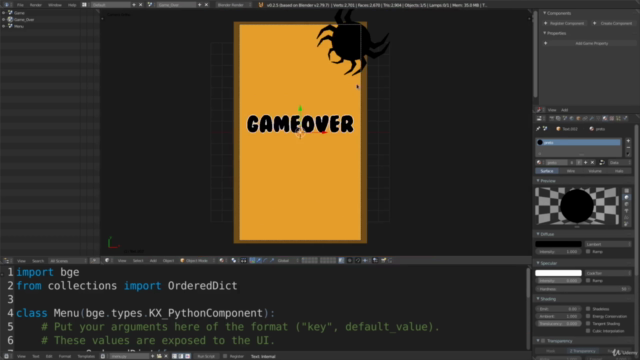Click the scene browse icon near Game_Over
The image size is (640, 360).
[x=150, y=5]
